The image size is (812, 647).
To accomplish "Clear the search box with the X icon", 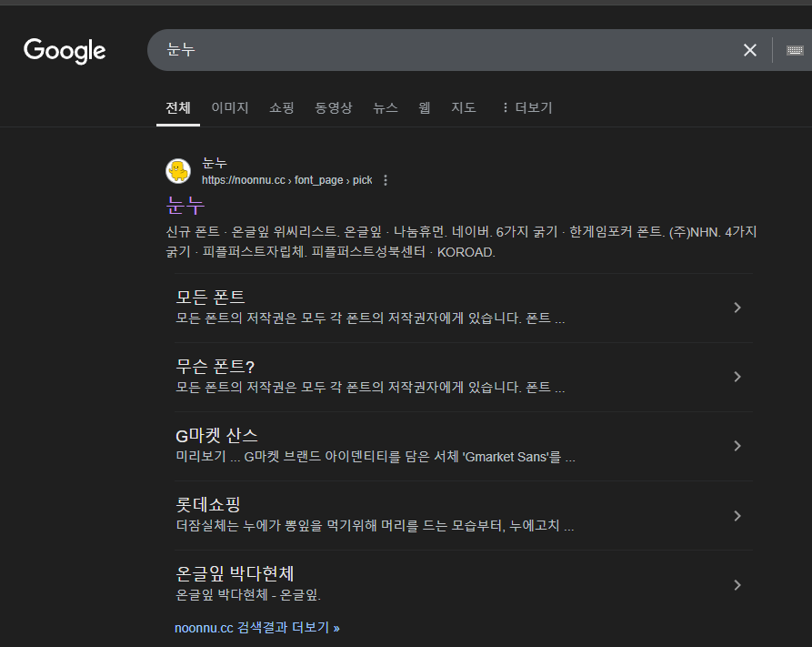I will [750, 50].
